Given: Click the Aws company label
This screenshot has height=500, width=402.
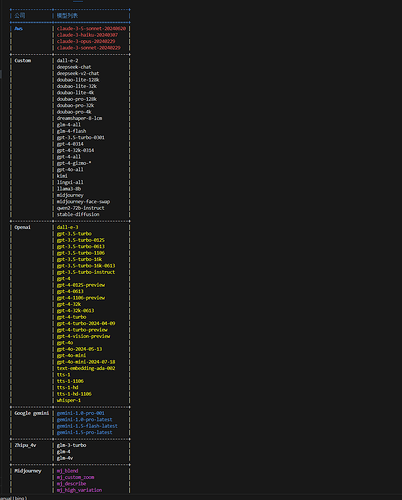Looking at the screenshot, I should pos(19,29).
